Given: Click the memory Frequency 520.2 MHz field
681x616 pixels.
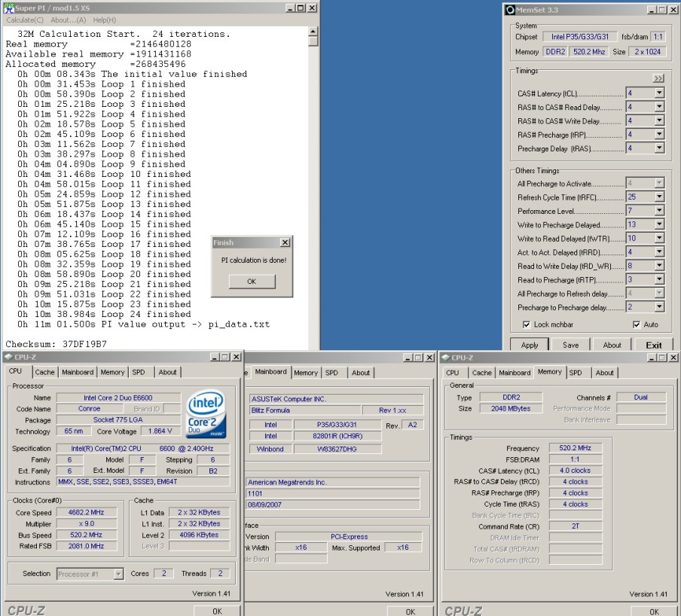Looking at the screenshot, I should 575,447.
